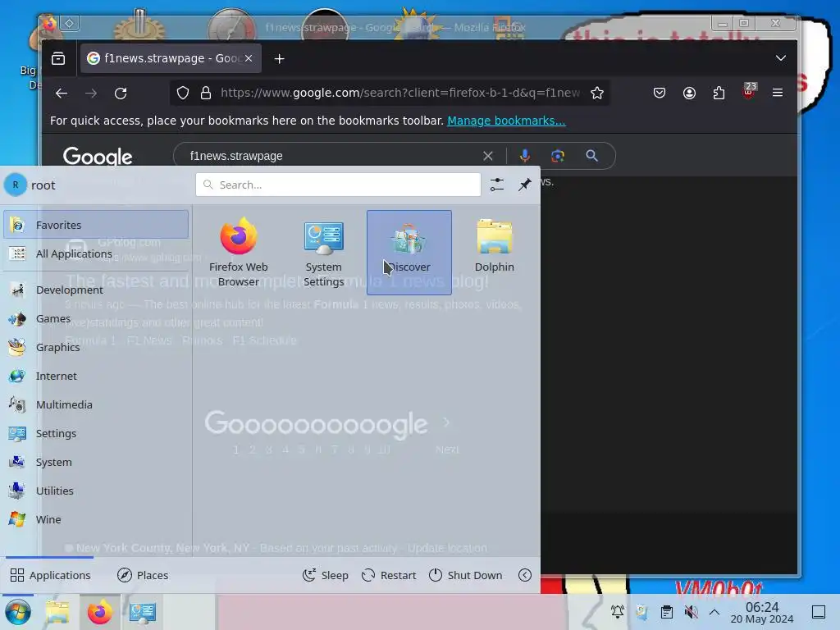Switch to Firefox from taskbar

[99, 612]
